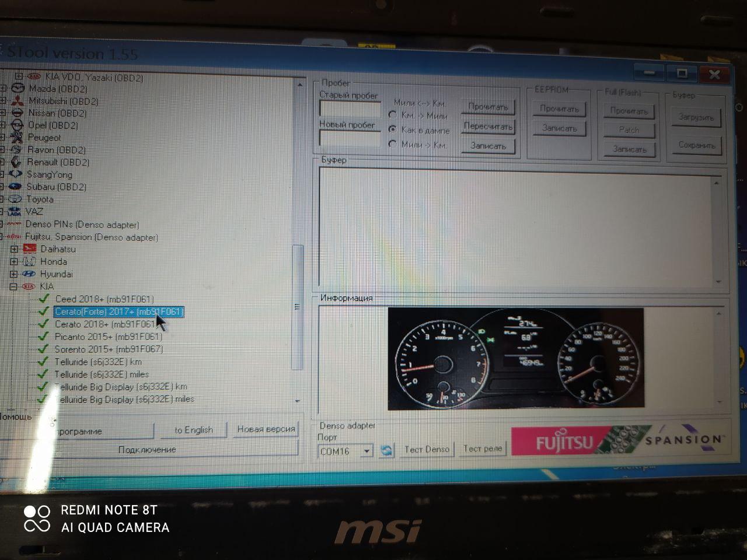Click the Toyota logo icon in tree

pyautogui.click(x=15, y=199)
